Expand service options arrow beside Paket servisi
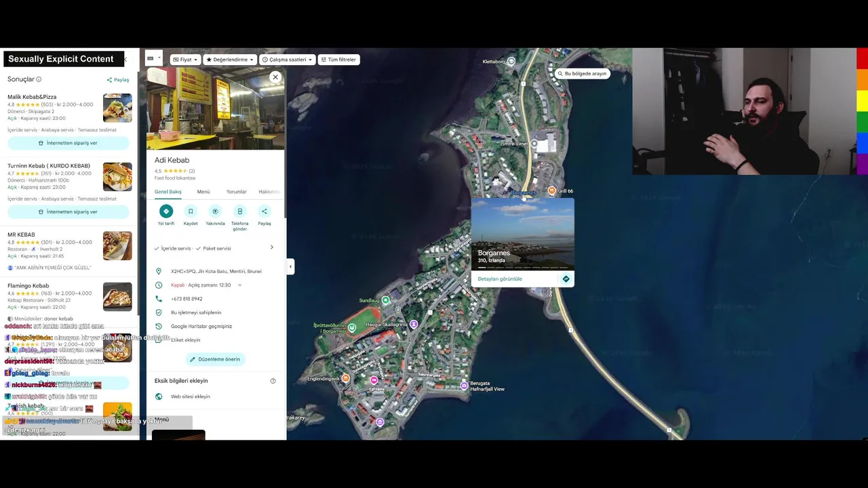This screenshot has height=488, width=868. pos(272,247)
